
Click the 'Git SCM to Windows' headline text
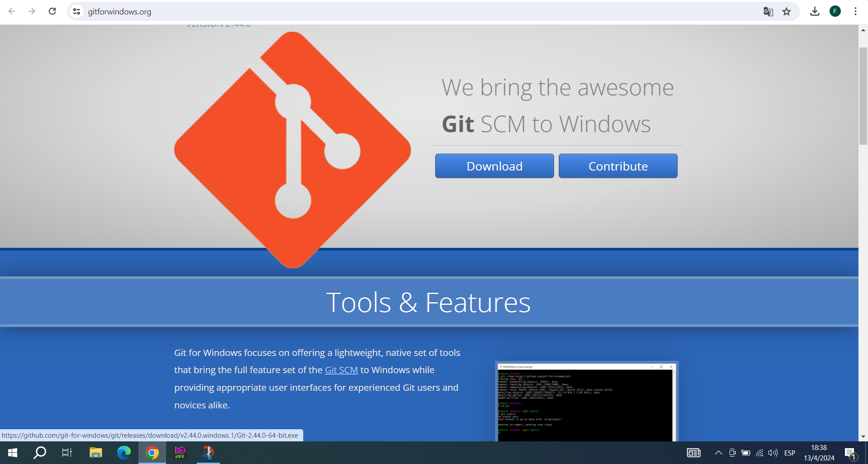point(546,124)
